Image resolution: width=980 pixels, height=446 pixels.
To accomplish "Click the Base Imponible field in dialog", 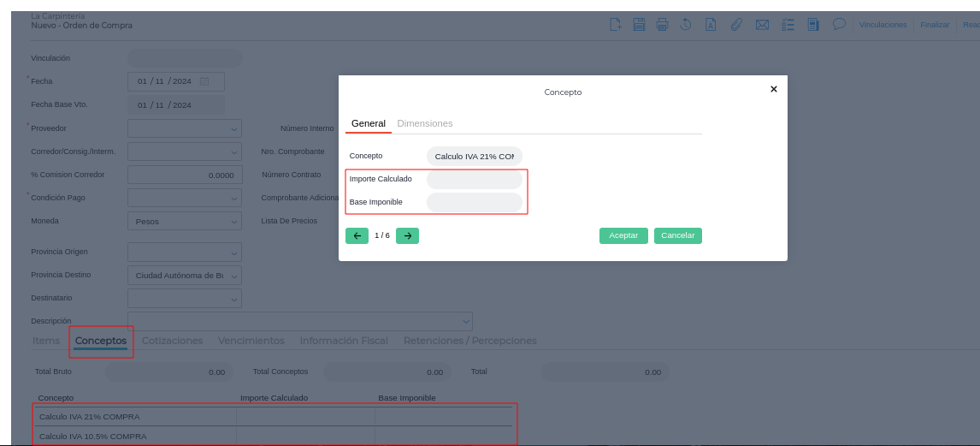I will click(475, 203).
